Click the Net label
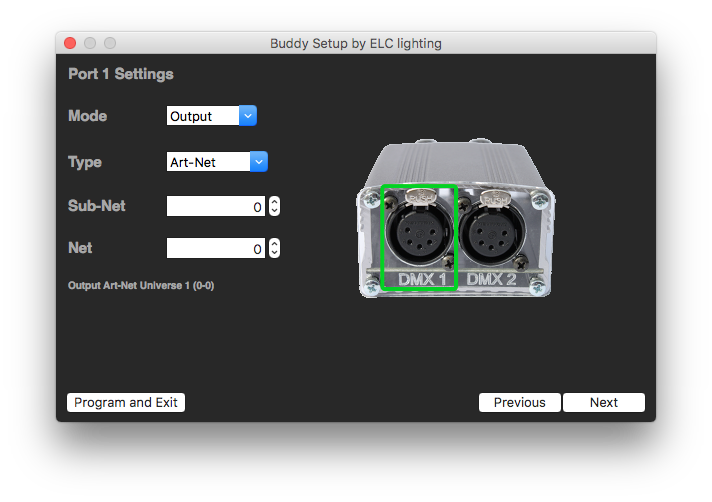The image size is (712, 502). [80, 248]
